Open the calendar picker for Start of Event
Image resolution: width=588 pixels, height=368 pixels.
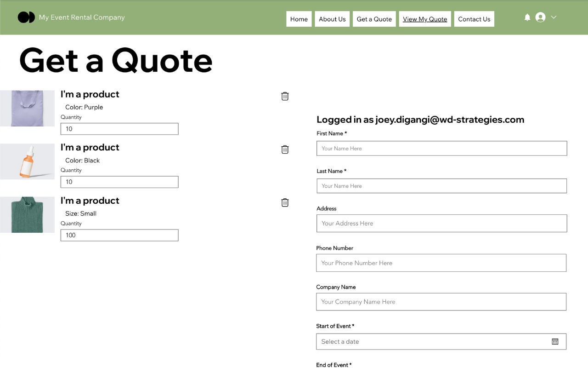click(x=555, y=341)
